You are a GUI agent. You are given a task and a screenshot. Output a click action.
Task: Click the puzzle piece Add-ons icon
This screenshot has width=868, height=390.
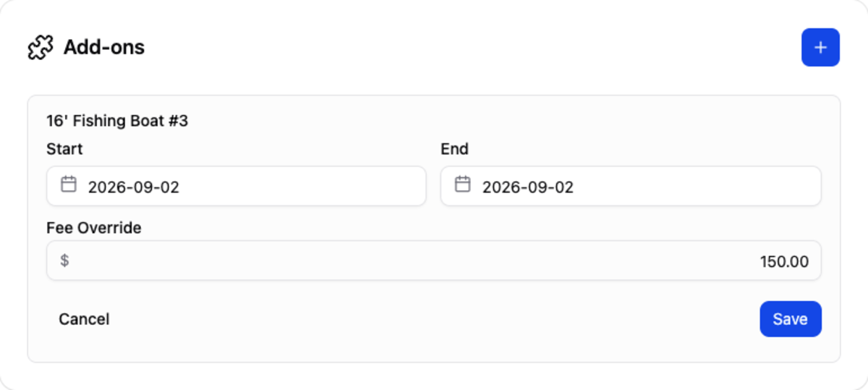(41, 48)
